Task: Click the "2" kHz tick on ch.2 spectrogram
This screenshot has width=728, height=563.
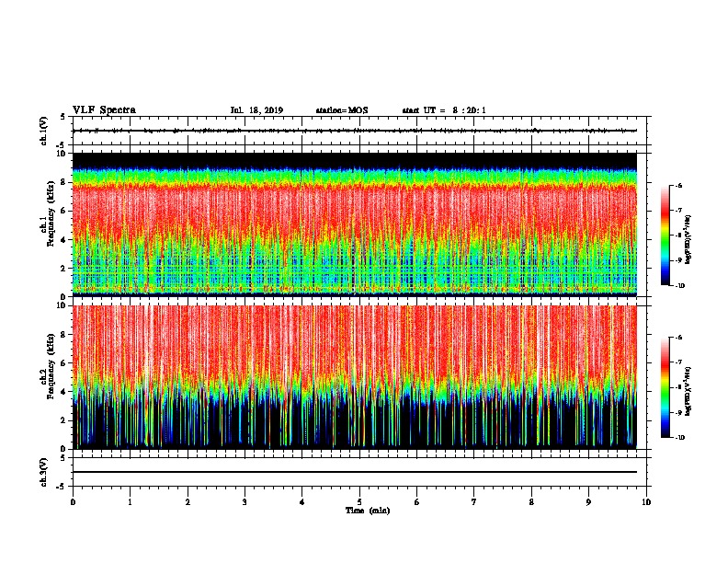Action: click(64, 420)
